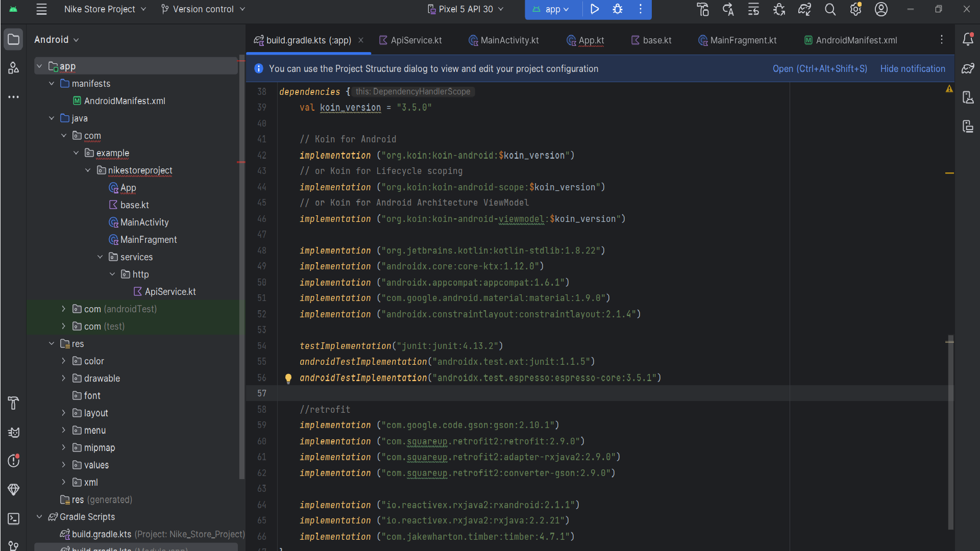980x551 pixels.
Task: Select the font resource folder
Action: (x=86, y=396)
